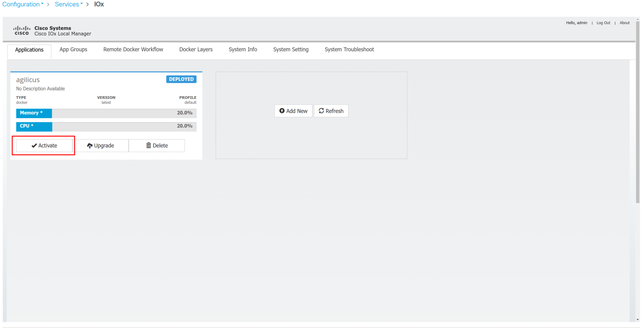Click the agilicus application title
Viewport: 644px width, 334px height.
(28, 79)
